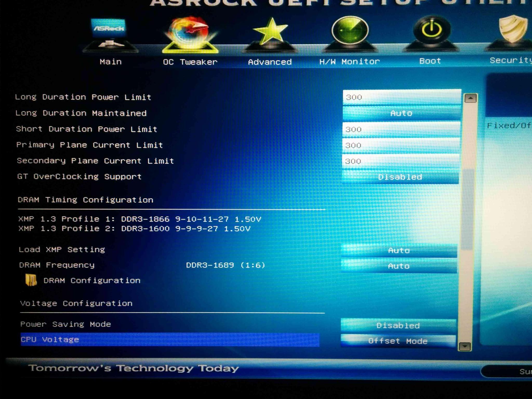
Task: Switch to the Advanced tab label
Action: pos(270,62)
